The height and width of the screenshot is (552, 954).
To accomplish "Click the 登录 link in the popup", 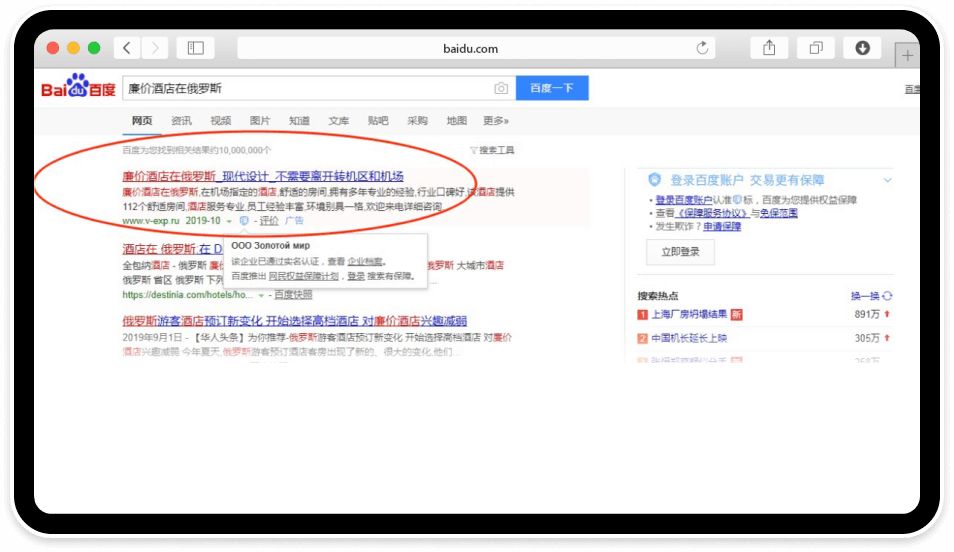I will tap(356, 276).
